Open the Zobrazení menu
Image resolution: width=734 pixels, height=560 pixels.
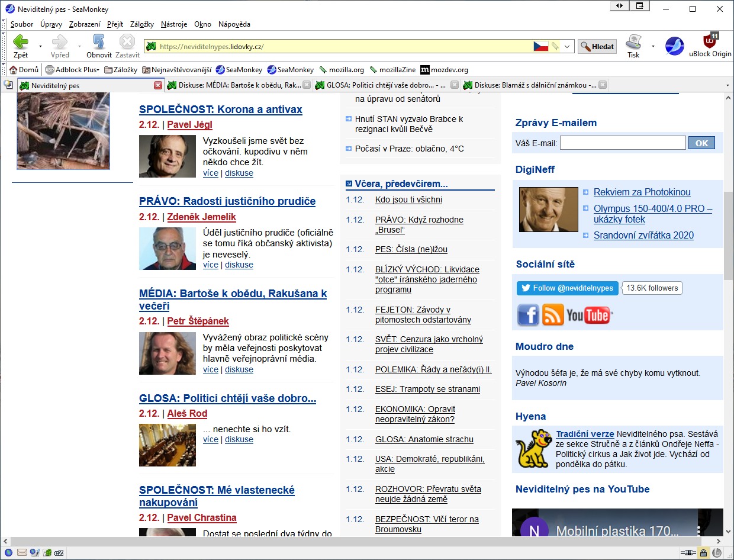click(x=85, y=24)
